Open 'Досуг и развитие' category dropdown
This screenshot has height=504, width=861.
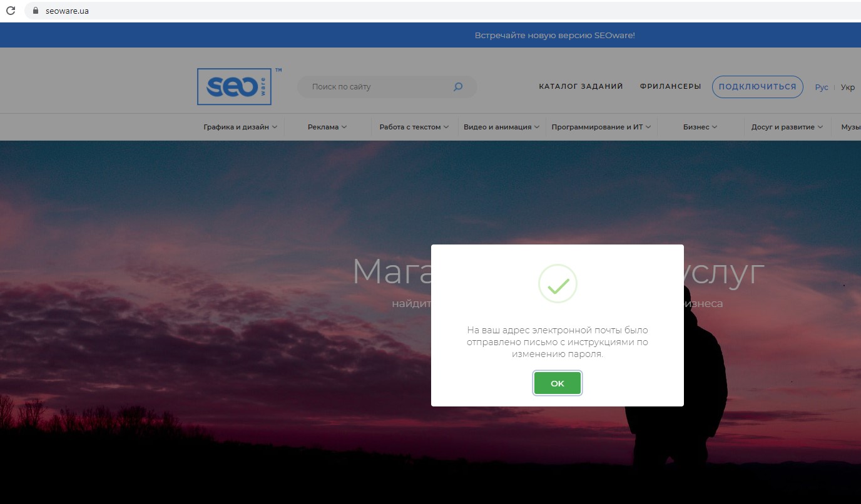pos(787,127)
